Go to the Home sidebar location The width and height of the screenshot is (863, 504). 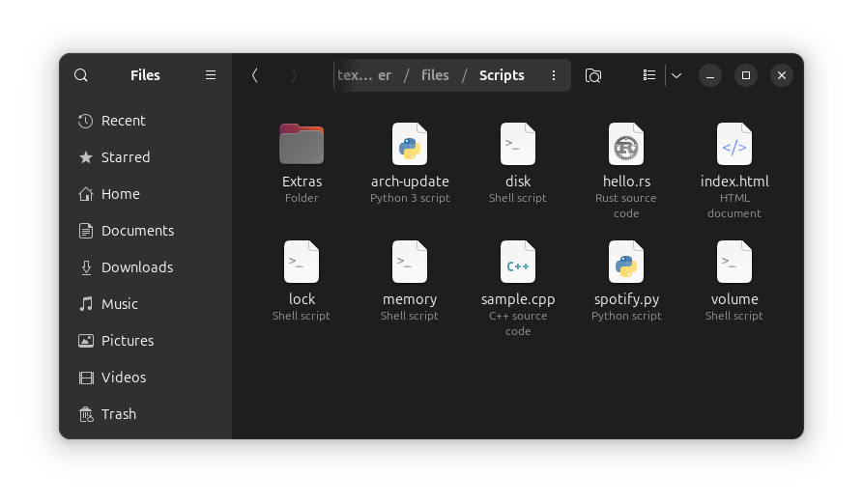(120, 194)
